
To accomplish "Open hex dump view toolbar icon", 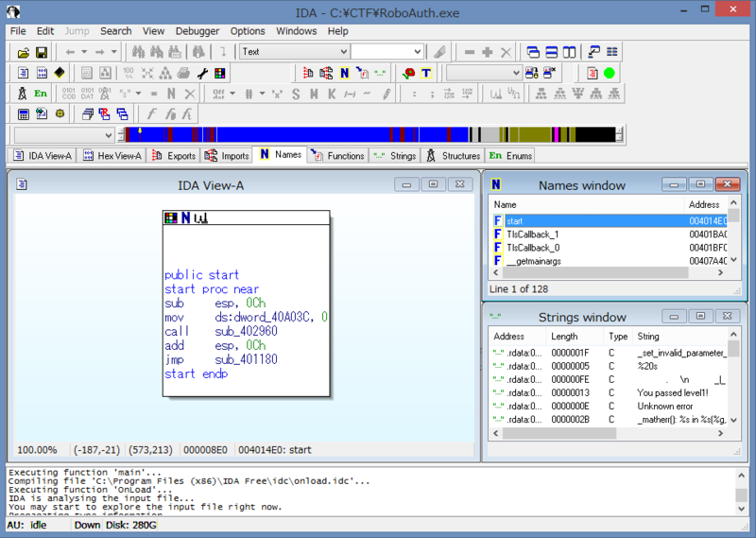I will coord(42,73).
